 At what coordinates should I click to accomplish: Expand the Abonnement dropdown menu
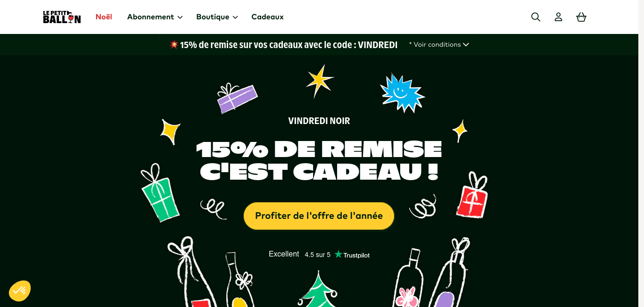(155, 17)
